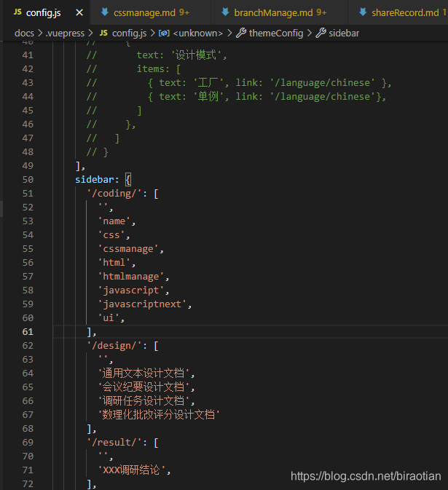This screenshot has width=448, height=490.
Task: Click commented '工厂' text on line 43
Action: pos(208,83)
